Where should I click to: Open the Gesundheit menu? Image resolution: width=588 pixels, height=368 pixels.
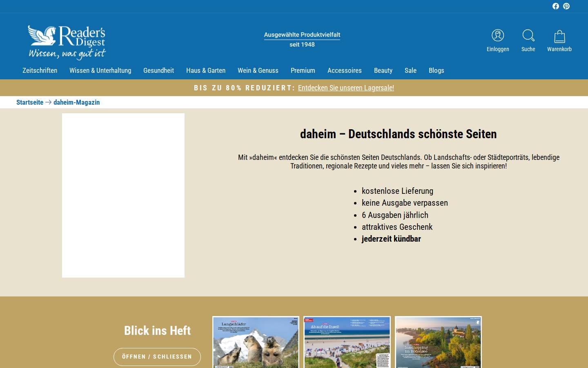click(158, 70)
